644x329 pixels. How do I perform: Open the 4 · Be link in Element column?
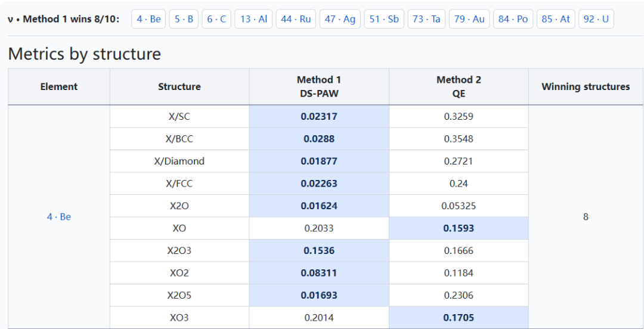click(x=58, y=217)
